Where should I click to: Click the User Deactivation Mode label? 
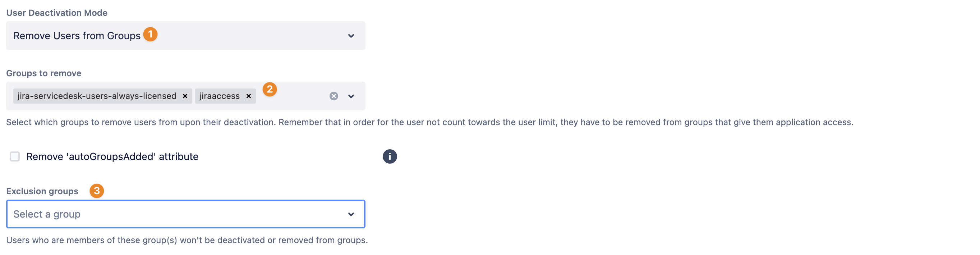pos(57,13)
